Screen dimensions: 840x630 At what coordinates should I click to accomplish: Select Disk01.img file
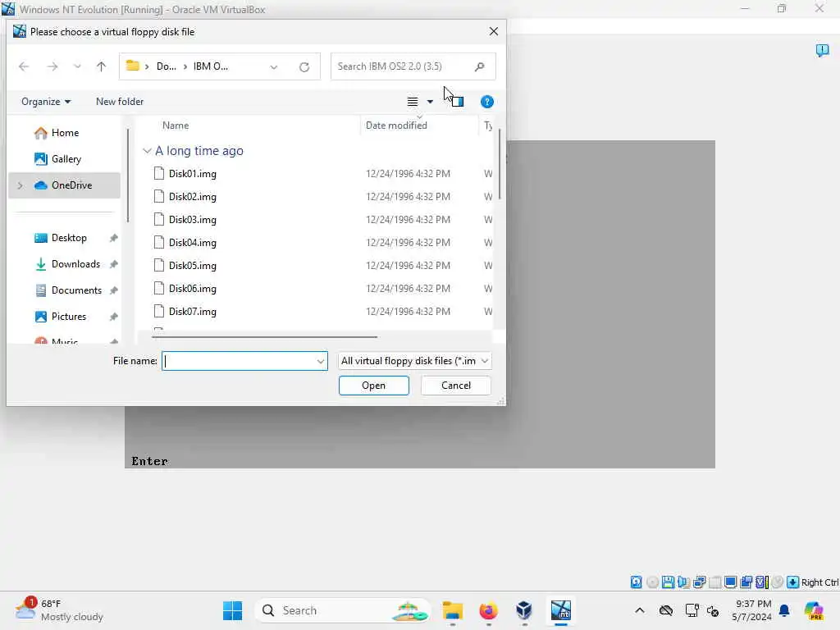192,174
